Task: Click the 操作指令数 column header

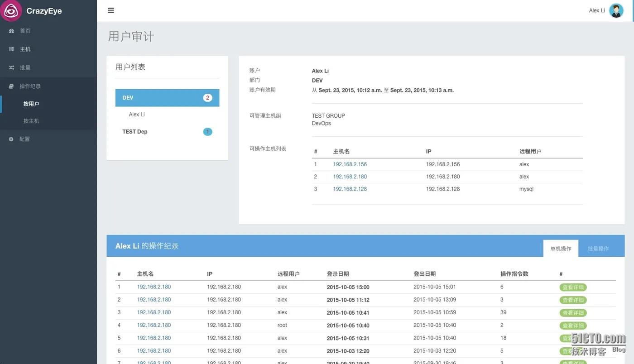Action: pos(514,274)
